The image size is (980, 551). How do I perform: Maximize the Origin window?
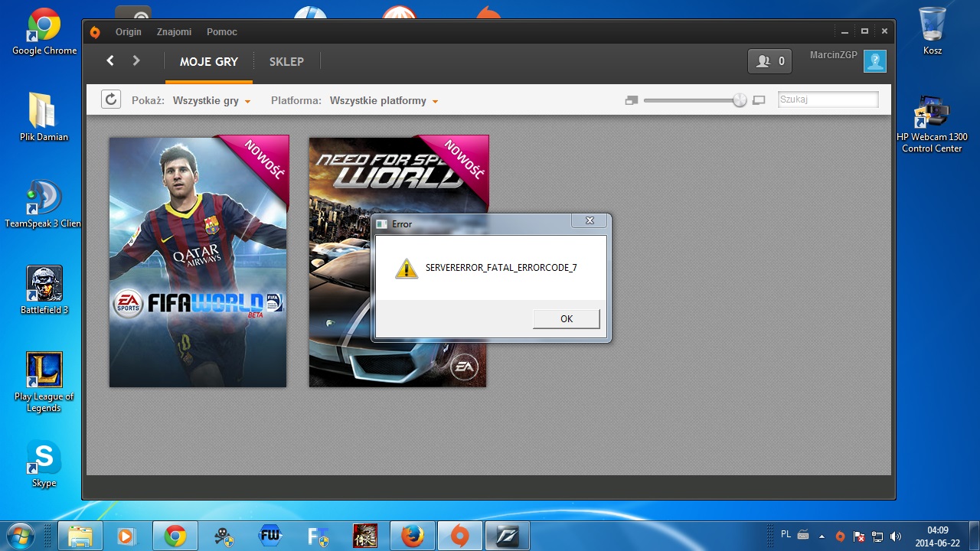point(864,31)
